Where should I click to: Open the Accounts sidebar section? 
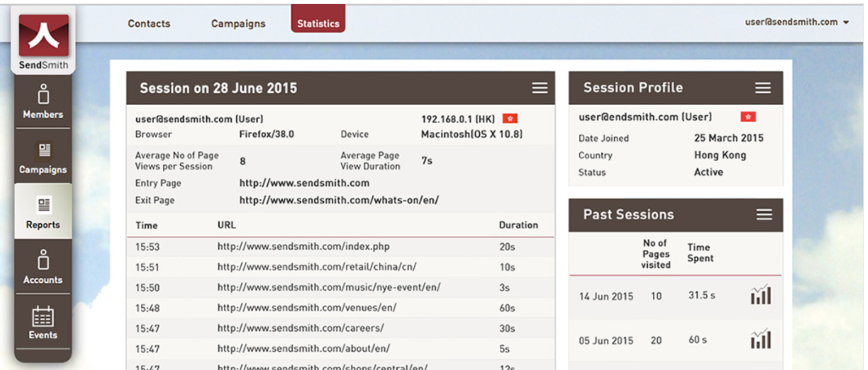43,266
